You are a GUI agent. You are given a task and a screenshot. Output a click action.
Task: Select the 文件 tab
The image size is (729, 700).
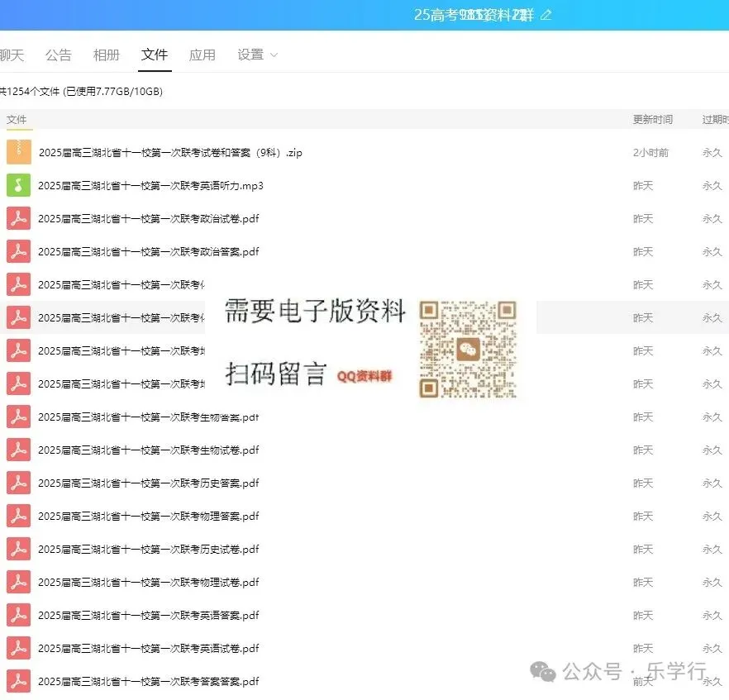155,55
